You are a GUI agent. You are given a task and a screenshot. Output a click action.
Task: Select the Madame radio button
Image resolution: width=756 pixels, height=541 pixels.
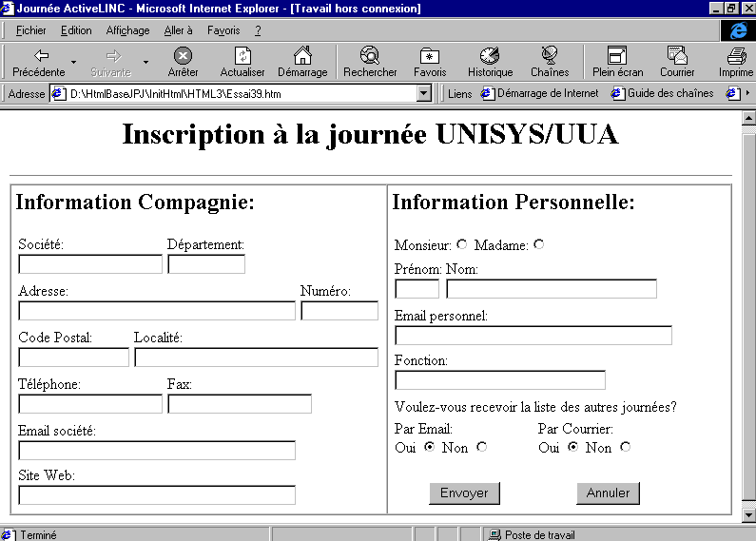point(539,244)
